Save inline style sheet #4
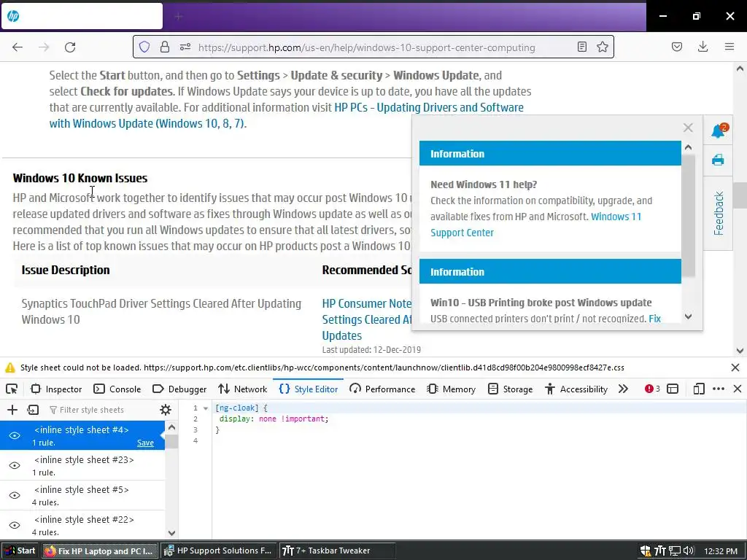The image size is (747, 560). (x=145, y=443)
